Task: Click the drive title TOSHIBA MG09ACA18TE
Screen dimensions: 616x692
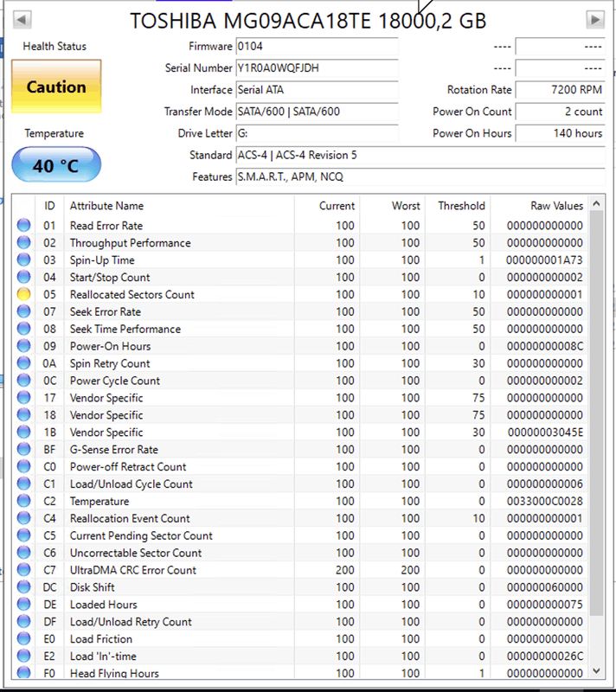Action: [308, 21]
